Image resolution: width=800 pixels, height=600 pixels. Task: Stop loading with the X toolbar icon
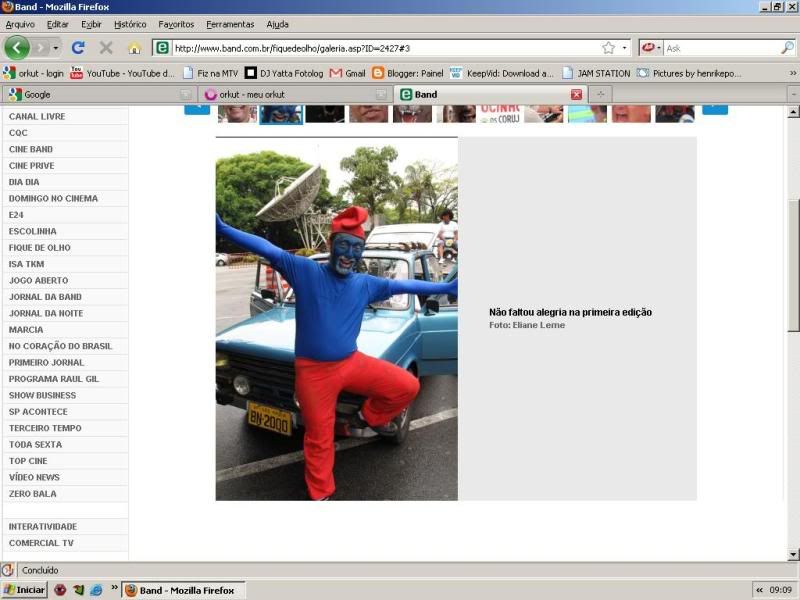[x=106, y=48]
